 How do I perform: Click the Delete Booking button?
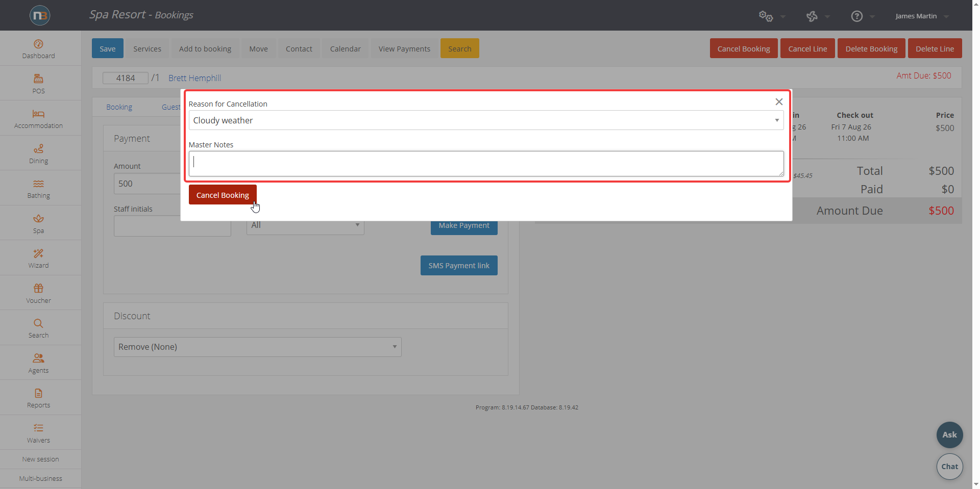point(871,48)
